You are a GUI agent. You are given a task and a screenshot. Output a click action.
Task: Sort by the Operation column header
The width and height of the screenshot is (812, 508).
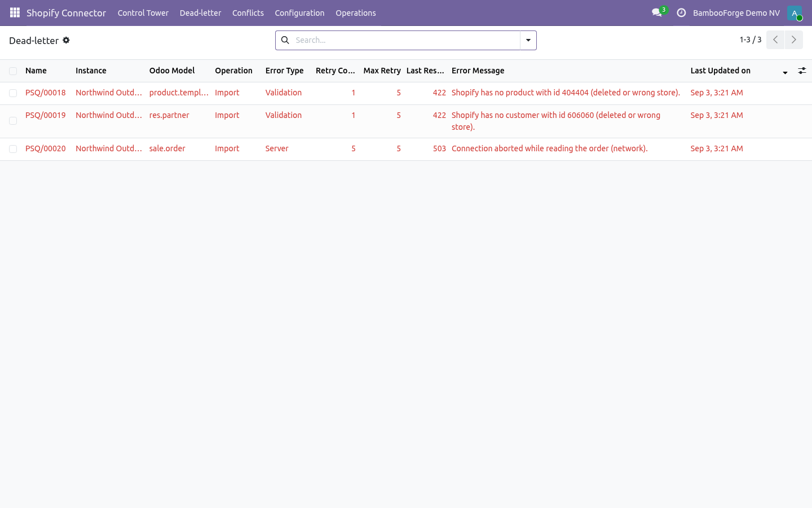[233, 71]
